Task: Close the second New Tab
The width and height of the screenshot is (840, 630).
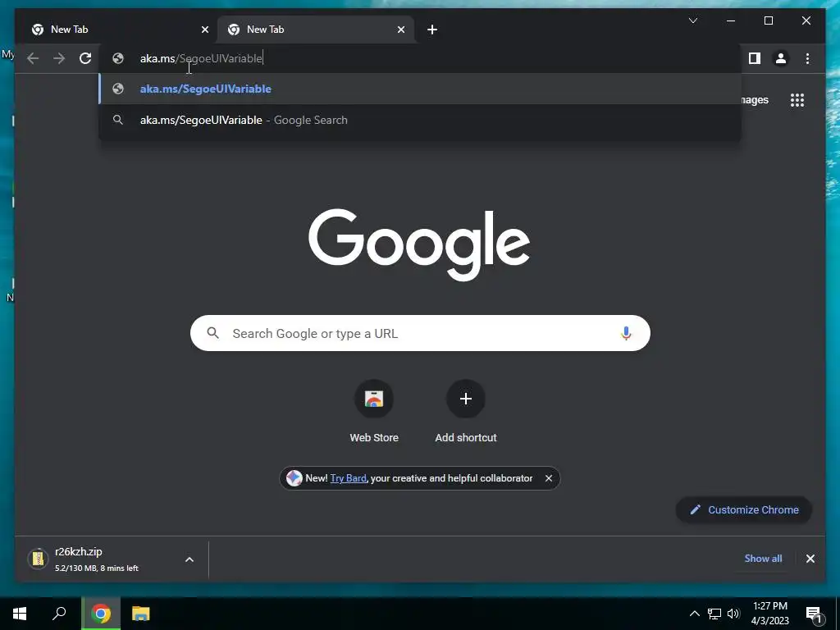Action: tap(400, 30)
